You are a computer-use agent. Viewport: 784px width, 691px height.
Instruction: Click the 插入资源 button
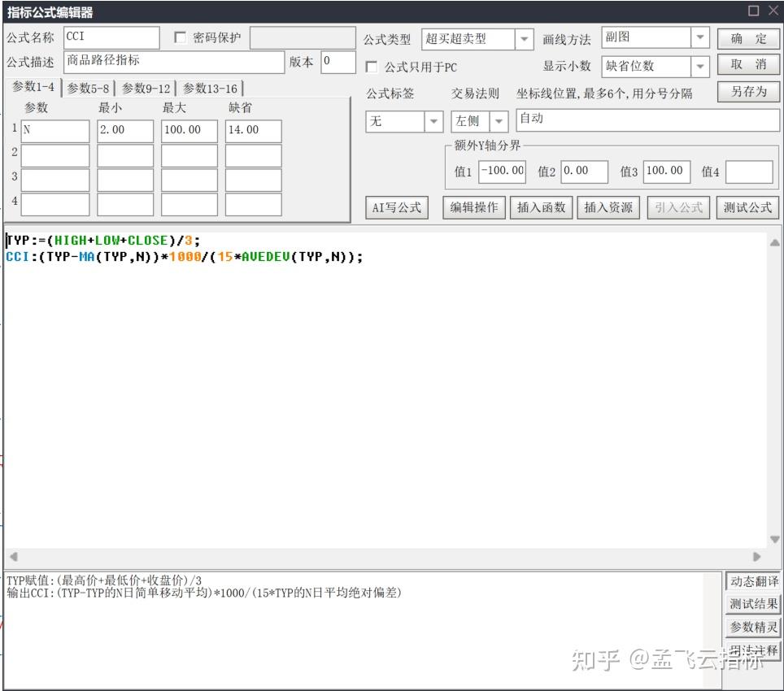click(608, 207)
